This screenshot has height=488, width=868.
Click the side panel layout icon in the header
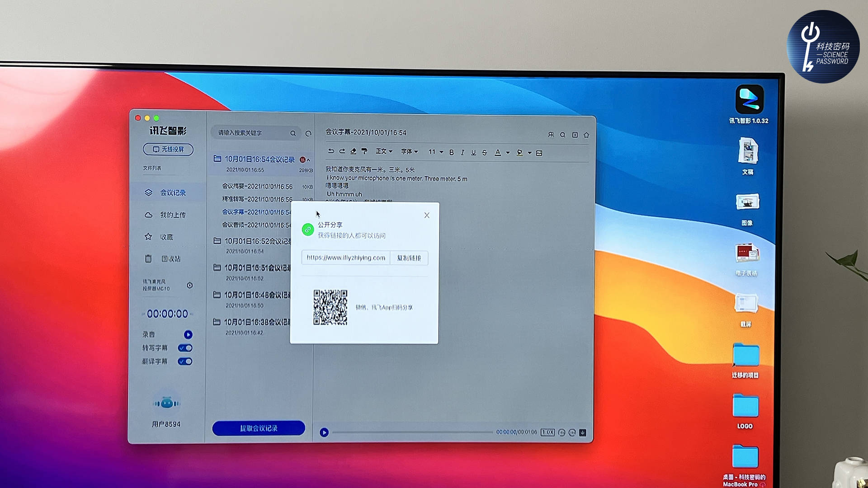(575, 135)
